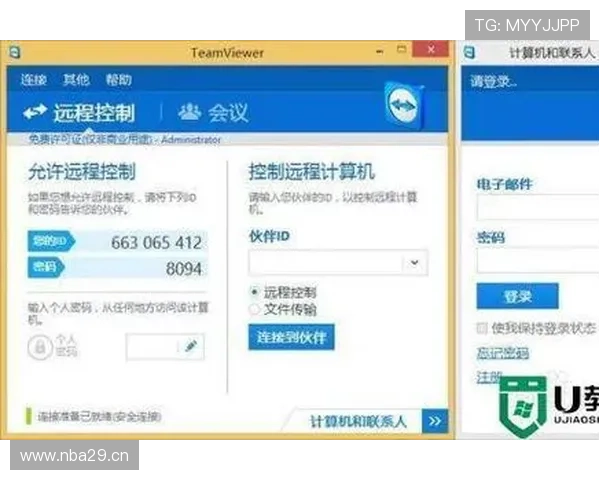Click the 电子邮件 field in contacts window
Screen dimensions: 600x480
538,207
